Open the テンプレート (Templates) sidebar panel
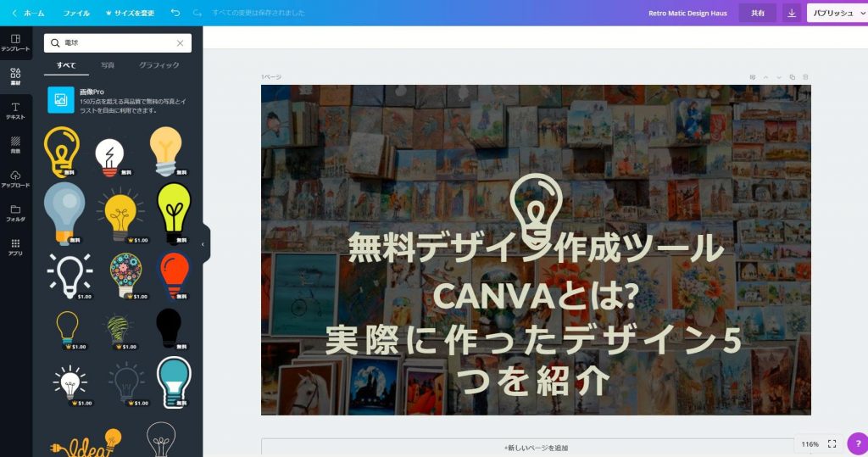 pyautogui.click(x=15, y=42)
